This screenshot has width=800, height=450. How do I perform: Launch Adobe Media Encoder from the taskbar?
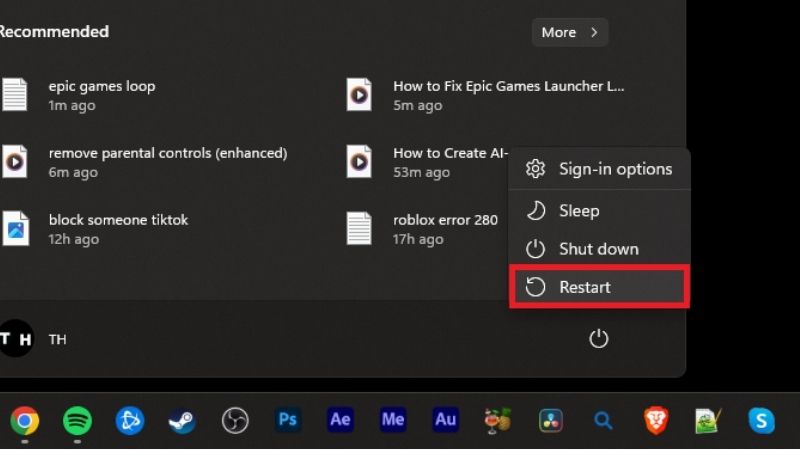(x=393, y=420)
